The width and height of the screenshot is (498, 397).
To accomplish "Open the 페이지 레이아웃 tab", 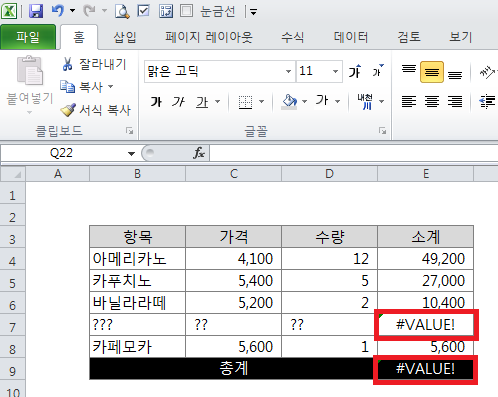I will [x=209, y=37].
